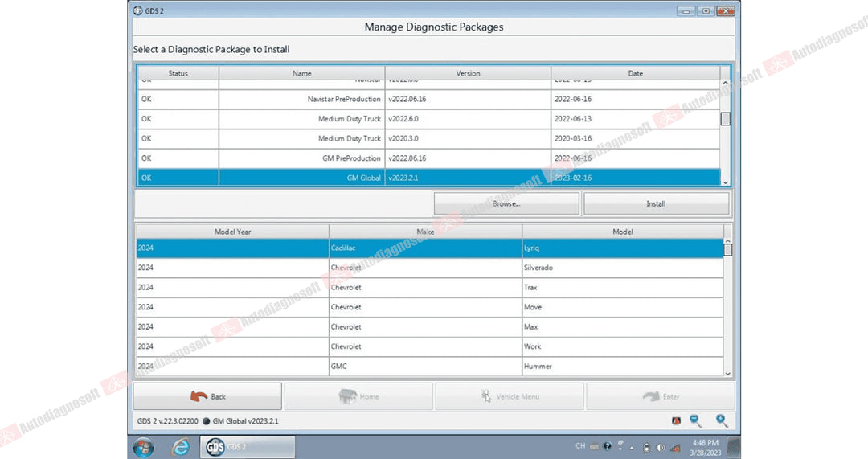
Task: Open the Vehicle Menu button
Action: [x=510, y=396]
